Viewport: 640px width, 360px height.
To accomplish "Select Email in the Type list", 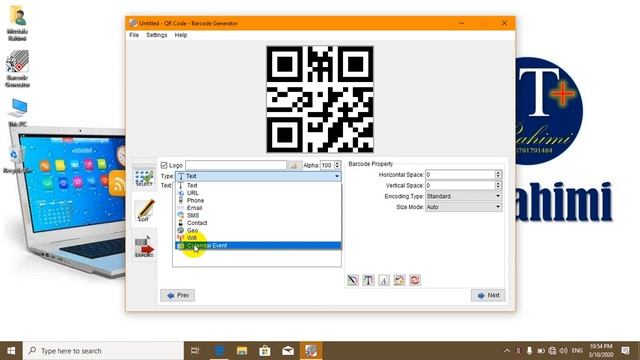I will point(257,208).
